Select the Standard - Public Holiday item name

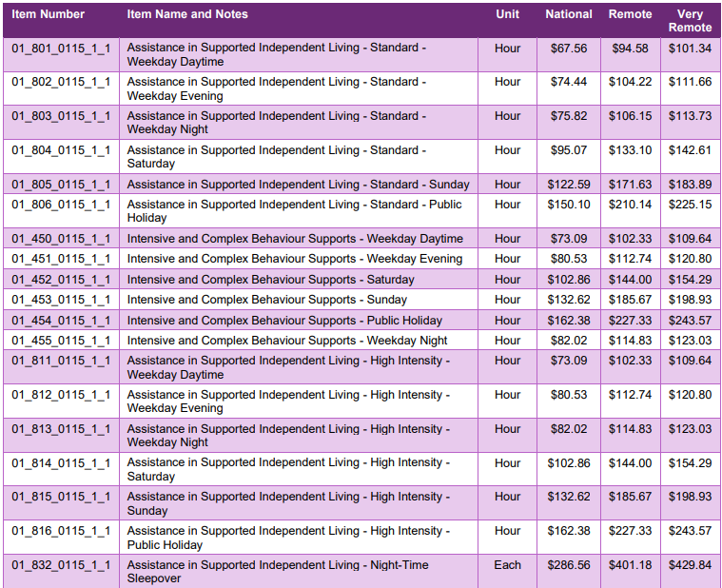(294, 211)
